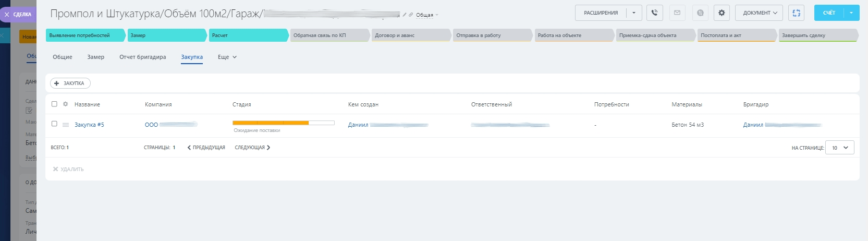This screenshot has width=868, height=241.
Task: Open the Закупка #5 link
Action: pyautogui.click(x=89, y=125)
